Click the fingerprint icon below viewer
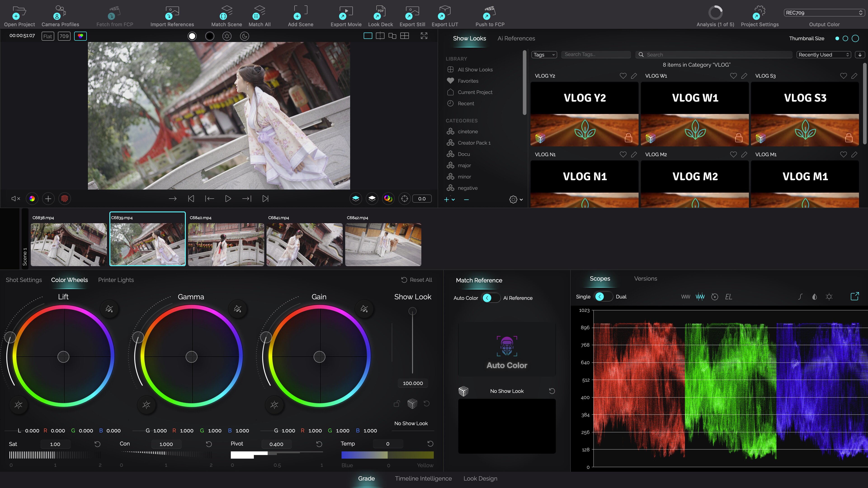The image size is (868, 488). (x=65, y=199)
